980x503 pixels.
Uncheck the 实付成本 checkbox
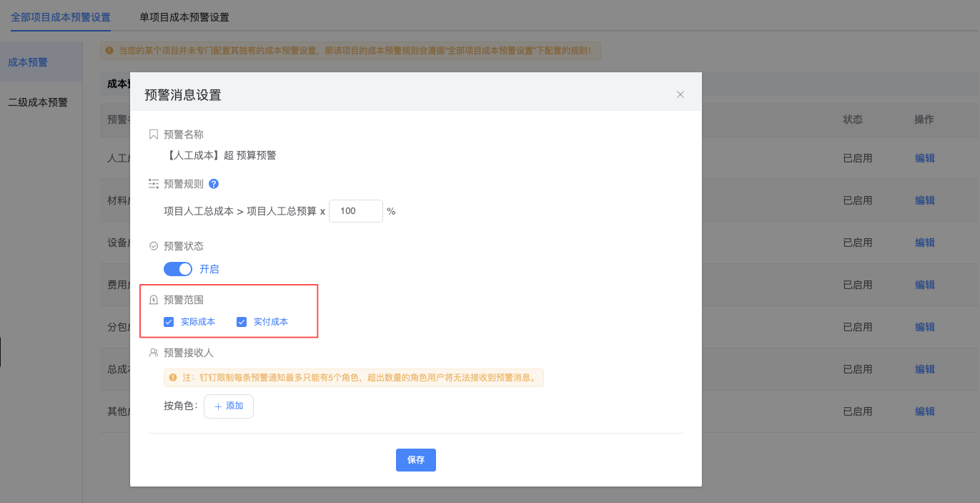[x=242, y=322]
